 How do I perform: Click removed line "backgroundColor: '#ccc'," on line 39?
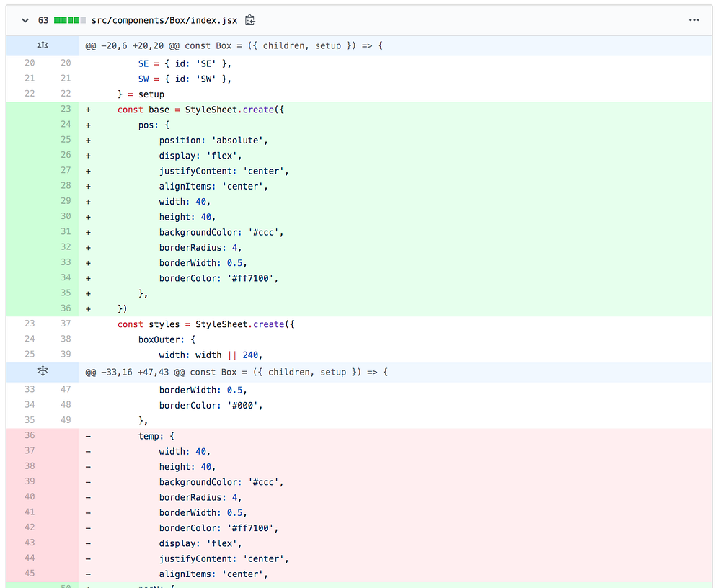pos(221,482)
